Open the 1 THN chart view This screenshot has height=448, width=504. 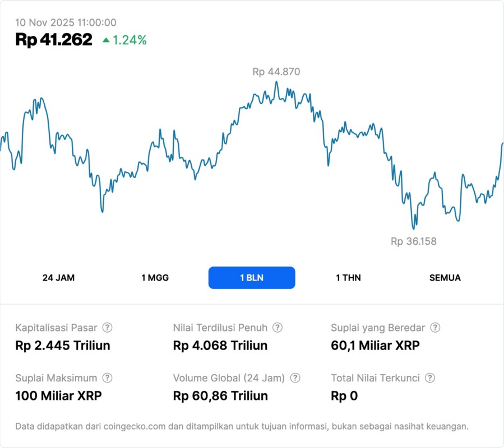tap(348, 278)
